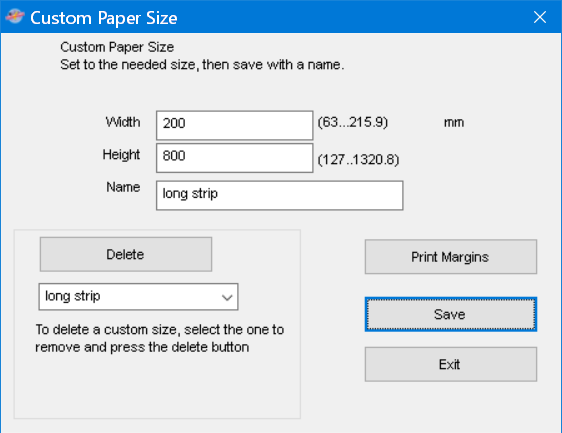Image resolution: width=562 pixels, height=433 pixels.
Task: Click the 'To delete a custom size' help text
Action: pyautogui.click(x=159, y=338)
